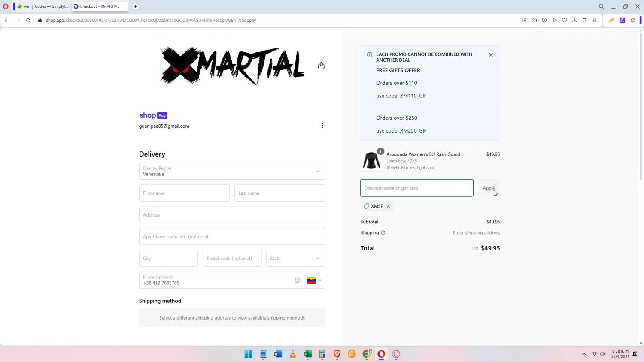Open the ad blocker shield icon
644x362 pixels.
click(x=544, y=20)
